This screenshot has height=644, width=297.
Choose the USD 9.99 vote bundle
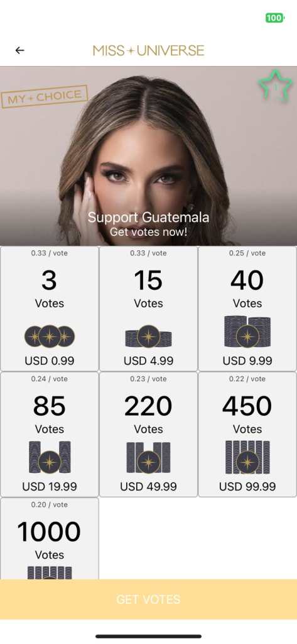tap(247, 308)
